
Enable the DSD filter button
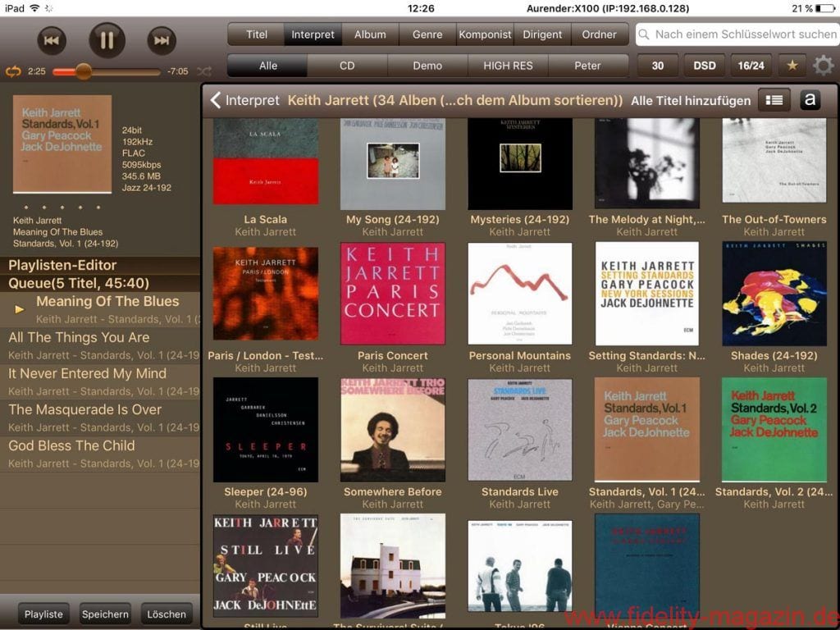click(x=704, y=66)
